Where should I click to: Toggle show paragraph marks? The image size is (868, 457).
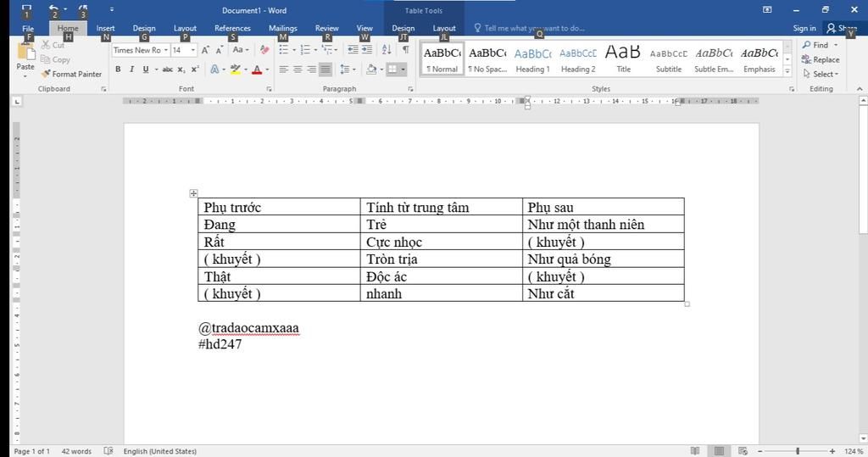click(406, 50)
